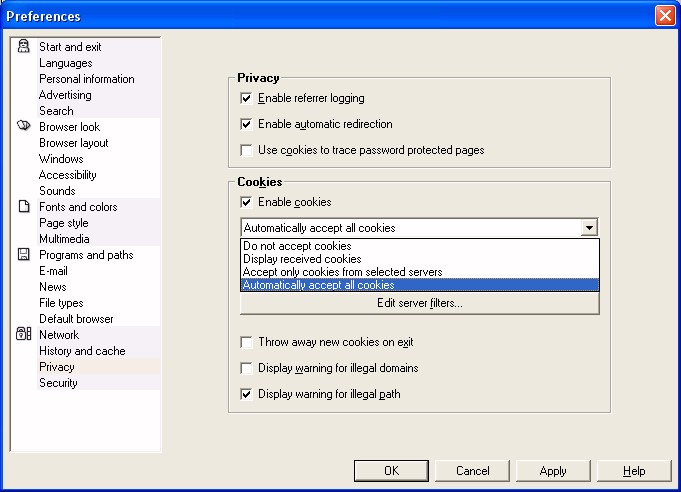Pick Display received cookies from list
Screen dimensions: 681x492
[x=302, y=259]
